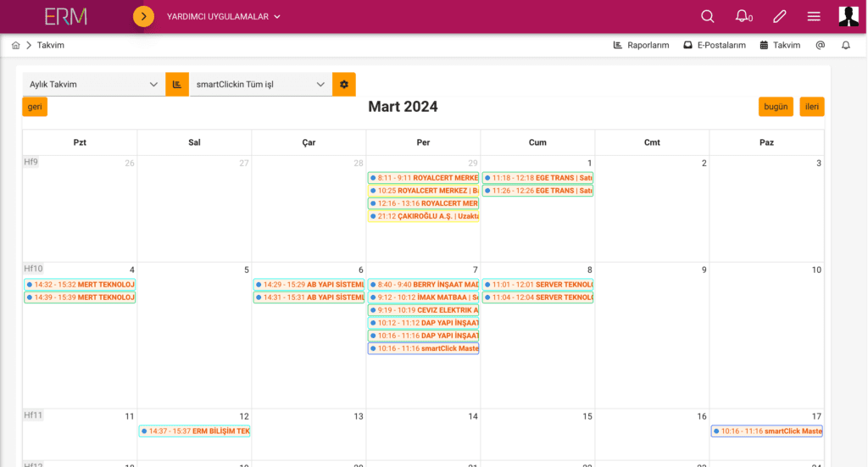Open 9:19 - 10:19 CEVİZ ELEKTRİK event
This screenshot has height=467, width=868.
424,310
